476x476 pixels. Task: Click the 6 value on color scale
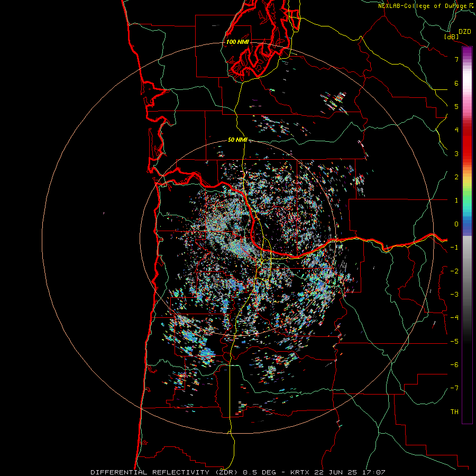[x=456, y=83]
